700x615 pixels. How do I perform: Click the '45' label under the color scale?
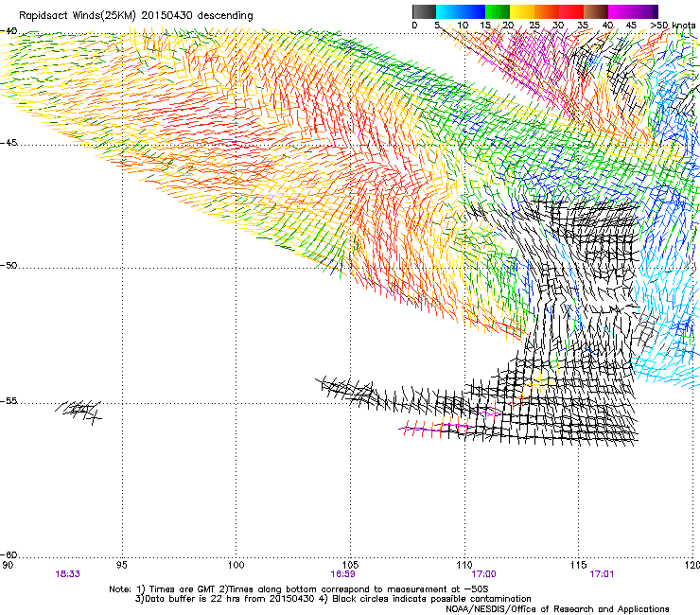point(631,26)
